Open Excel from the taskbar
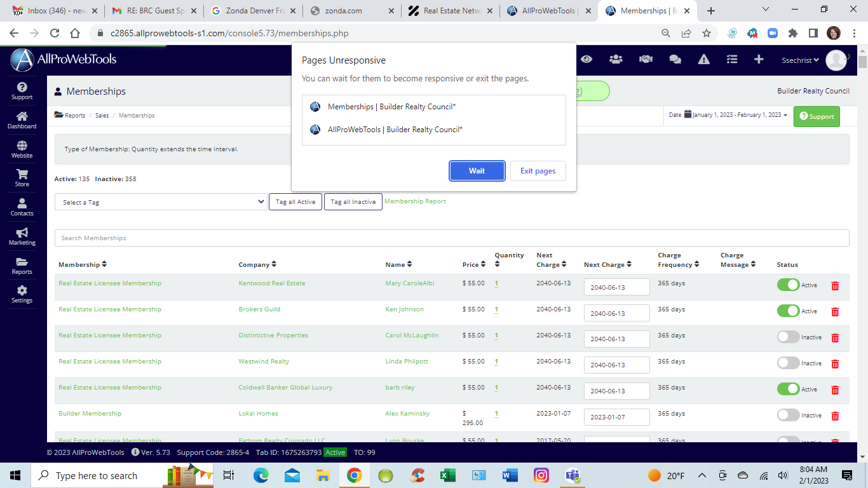The image size is (868, 488). 448,475
